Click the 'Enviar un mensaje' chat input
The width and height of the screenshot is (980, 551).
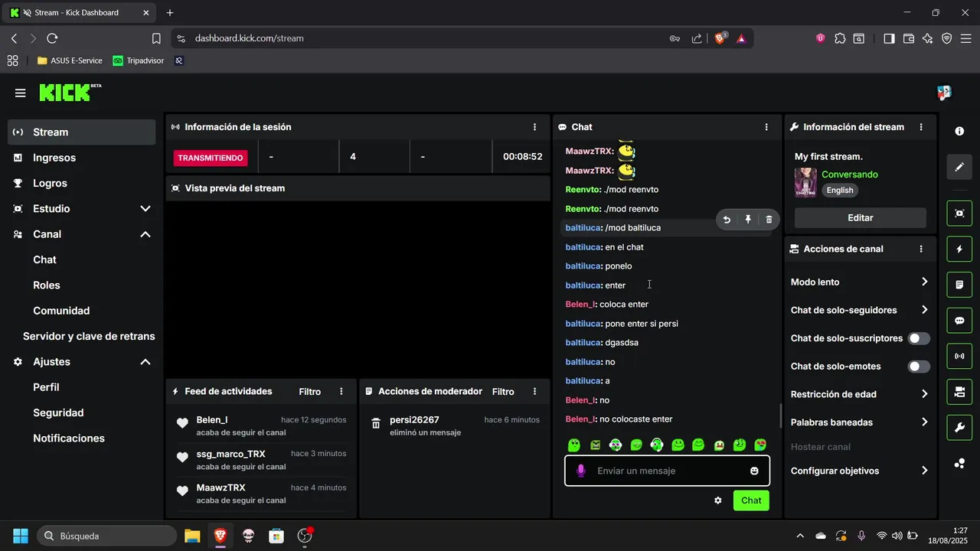(667, 471)
